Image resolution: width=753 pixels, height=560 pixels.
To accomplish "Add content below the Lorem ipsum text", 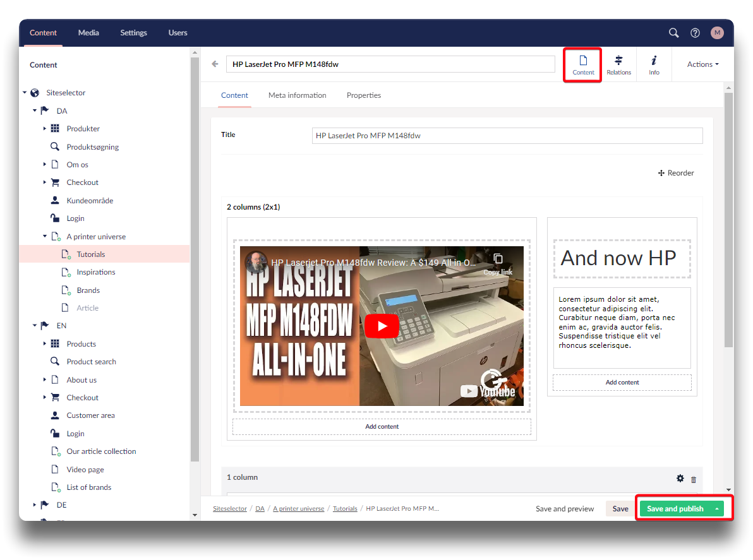I will click(x=622, y=383).
